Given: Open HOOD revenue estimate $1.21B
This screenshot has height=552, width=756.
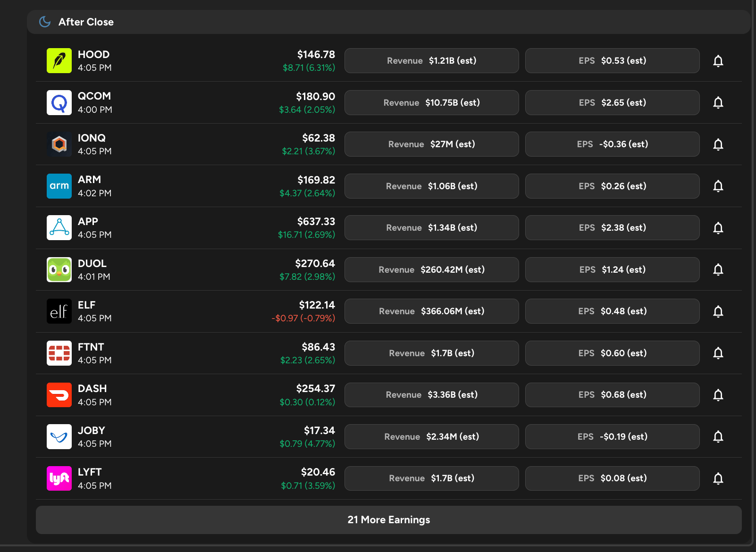Looking at the screenshot, I should 432,61.
